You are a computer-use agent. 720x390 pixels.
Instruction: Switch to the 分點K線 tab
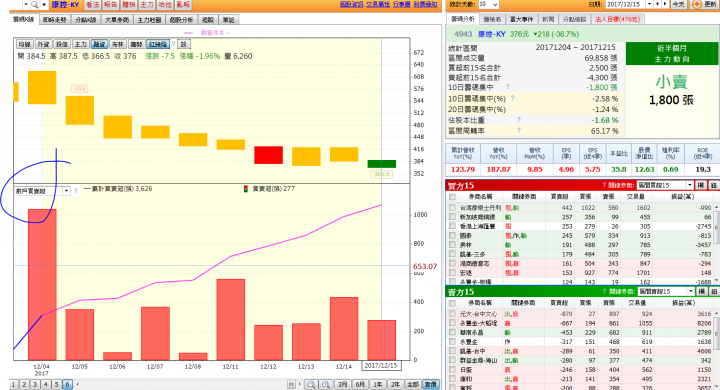85,20
